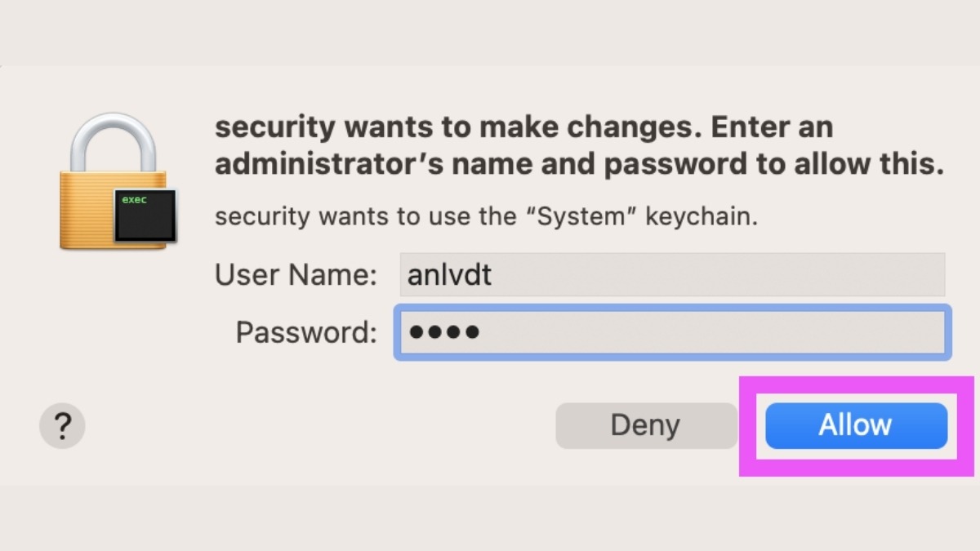Click empty space after anlvdt in User Name field

click(x=719, y=274)
